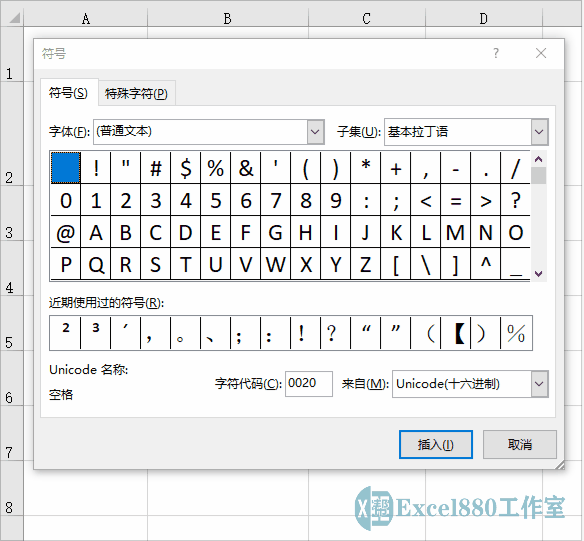Select the & symbol in the grid
Screen dimensions: 584x541
coord(246,168)
